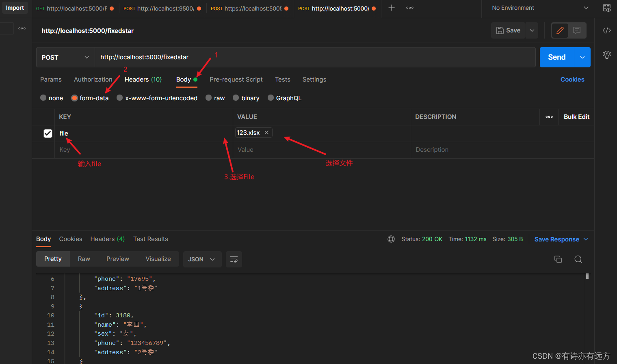Select the raw body radio button
The image size is (617, 364).
(x=208, y=98)
